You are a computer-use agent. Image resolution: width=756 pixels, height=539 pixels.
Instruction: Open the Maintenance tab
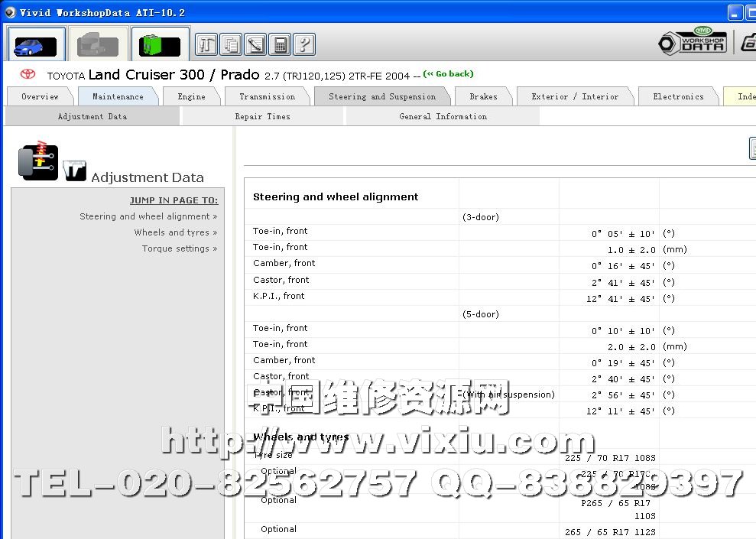coord(118,97)
